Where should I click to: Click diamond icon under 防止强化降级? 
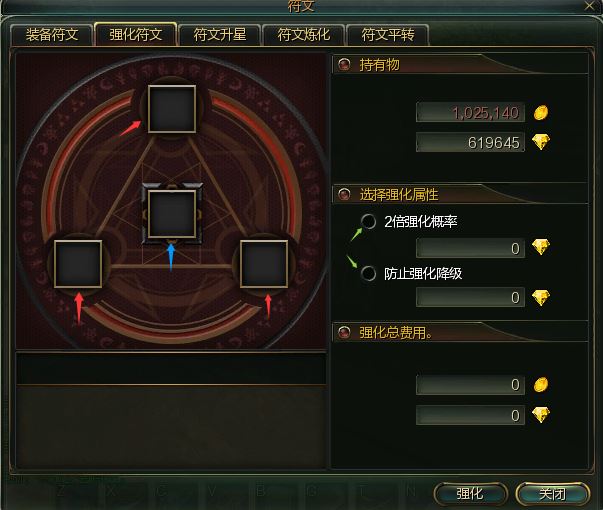(541, 297)
